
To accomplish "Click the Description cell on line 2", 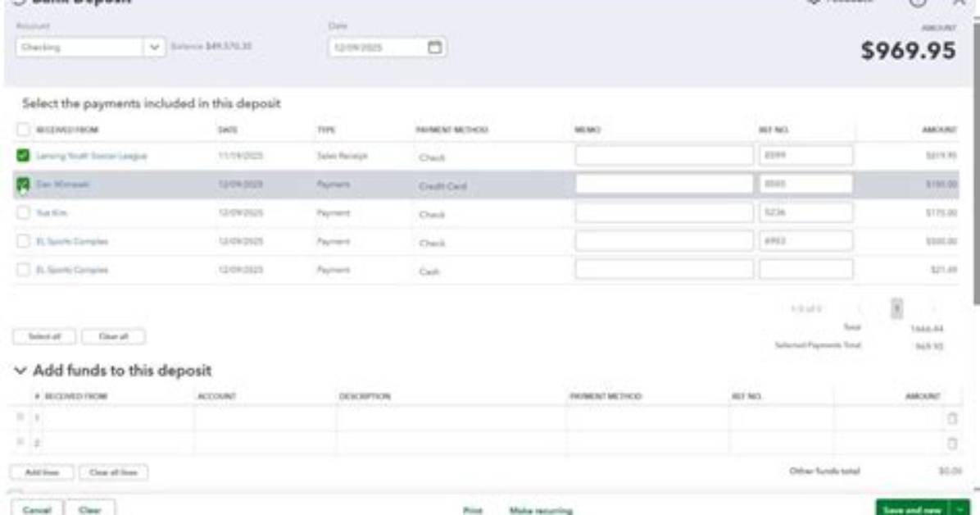I will point(451,444).
